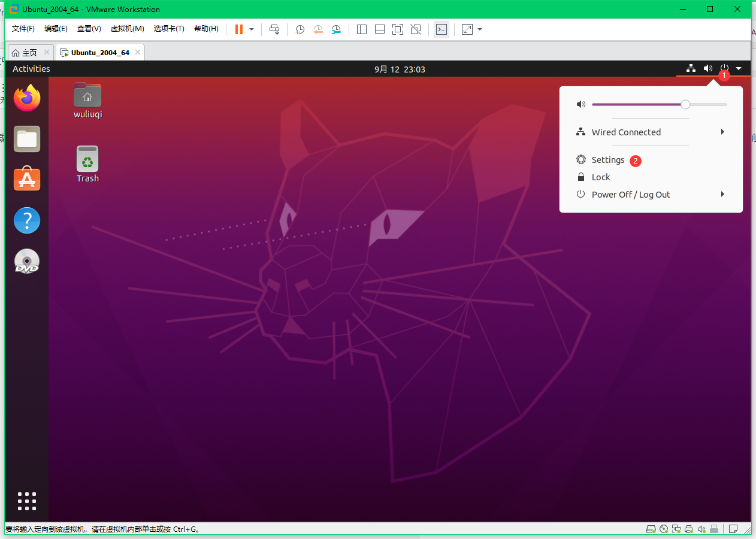The height and width of the screenshot is (539, 756).
Task: Select the wuliuqi home folder desktop icon
Action: coord(88,100)
